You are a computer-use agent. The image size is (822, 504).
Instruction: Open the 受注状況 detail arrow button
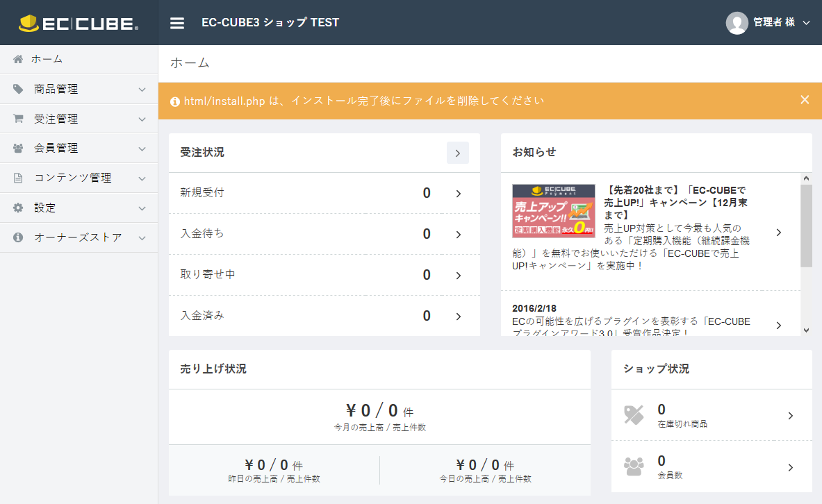457,152
